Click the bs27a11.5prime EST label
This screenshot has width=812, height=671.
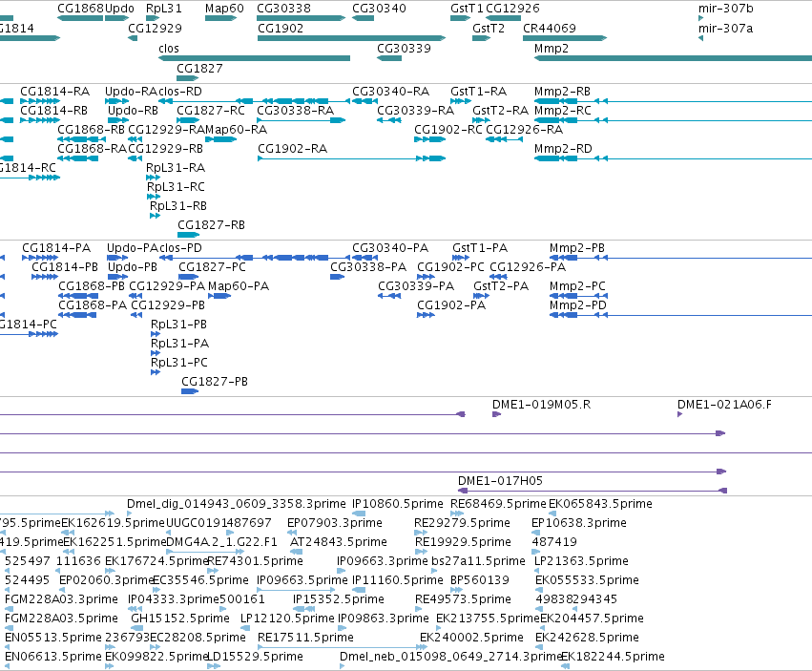pyautogui.click(x=478, y=561)
